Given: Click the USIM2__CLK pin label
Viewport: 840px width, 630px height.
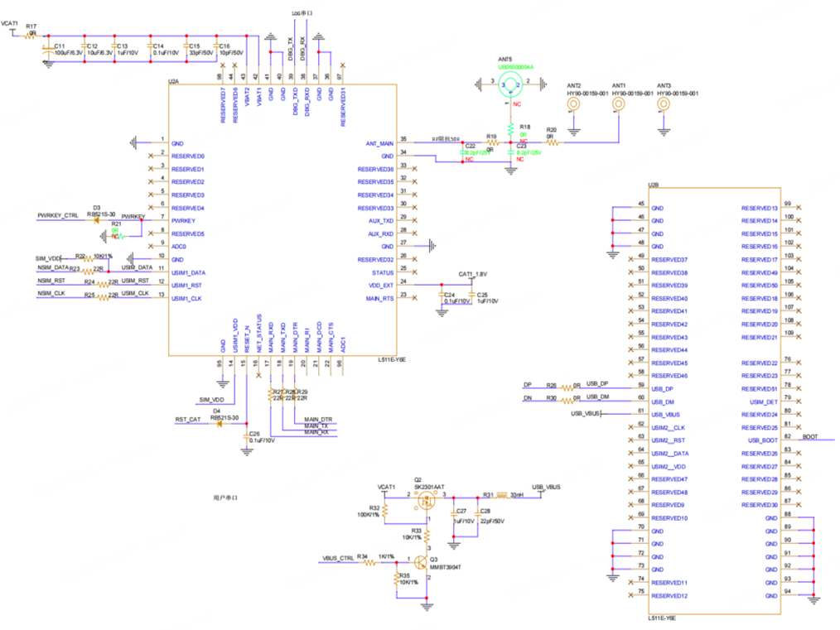Looking at the screenshot, I should click(x=668, y=428).
